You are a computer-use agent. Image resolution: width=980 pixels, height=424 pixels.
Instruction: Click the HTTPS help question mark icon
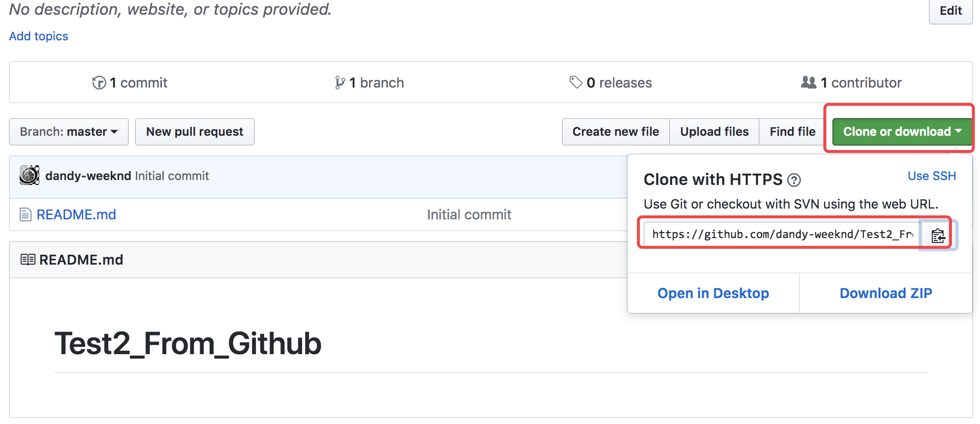pyautogui.click(x=794, y=181)
